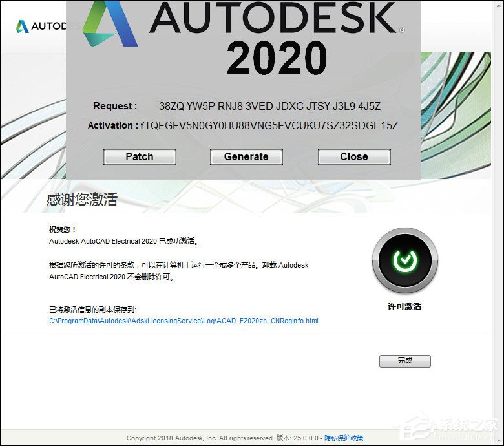Click the 许可激活 label under the icon

coord(404,306)
